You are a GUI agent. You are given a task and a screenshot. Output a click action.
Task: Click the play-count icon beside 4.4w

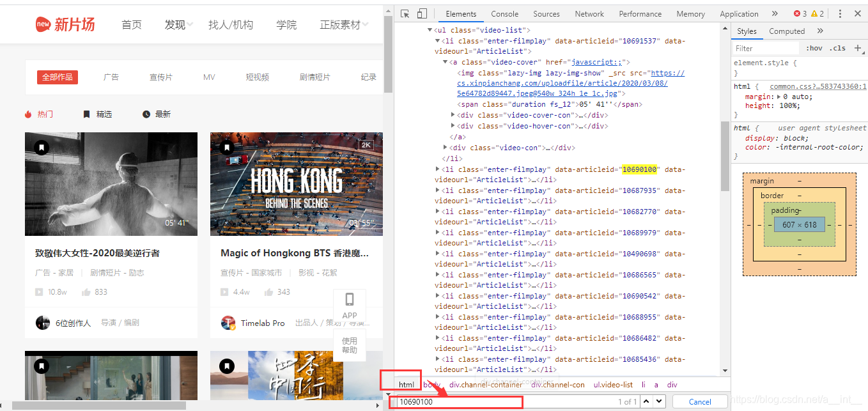(224, 292)
